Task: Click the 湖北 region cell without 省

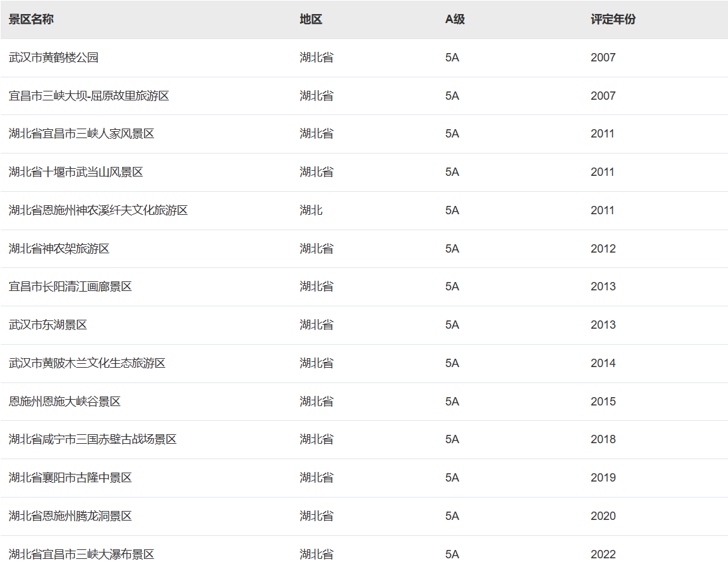Action: 311,210
